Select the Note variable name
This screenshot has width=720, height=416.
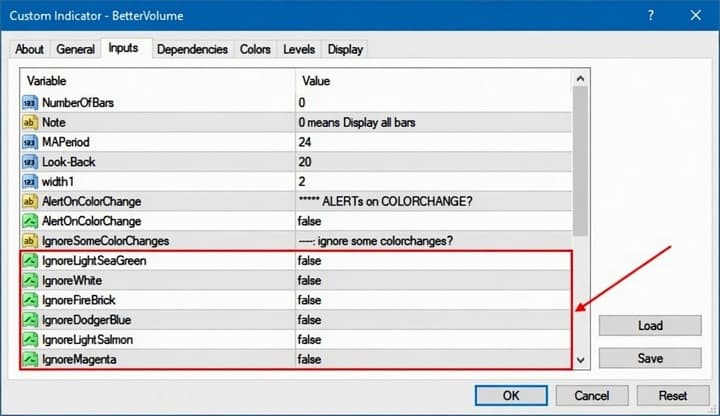54,122
